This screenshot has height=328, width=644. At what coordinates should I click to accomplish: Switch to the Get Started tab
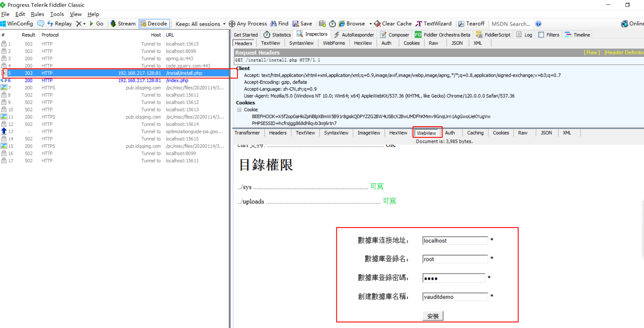pyautogui.click(x=246, y=35)
